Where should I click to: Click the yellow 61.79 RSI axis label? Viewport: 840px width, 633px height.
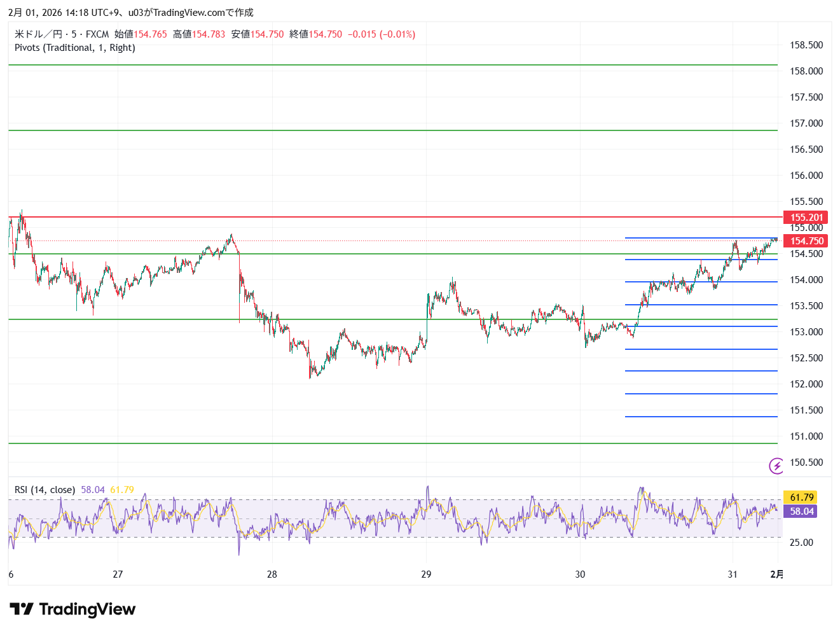tap(801, 497)
